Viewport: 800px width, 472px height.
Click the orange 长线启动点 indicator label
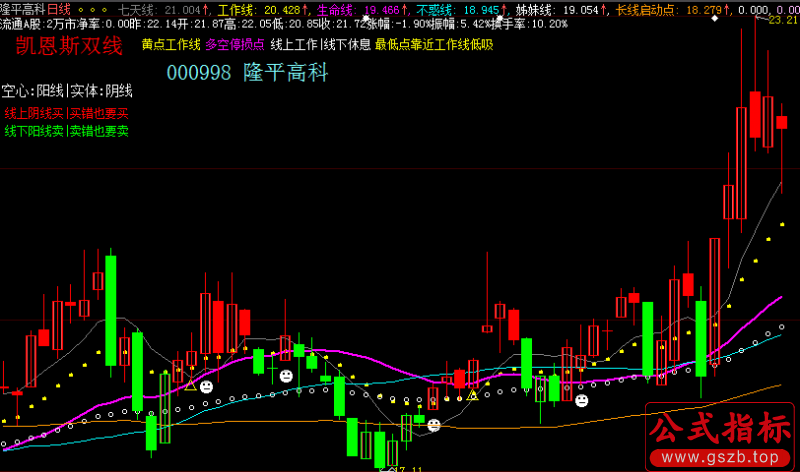coord(644,9)
